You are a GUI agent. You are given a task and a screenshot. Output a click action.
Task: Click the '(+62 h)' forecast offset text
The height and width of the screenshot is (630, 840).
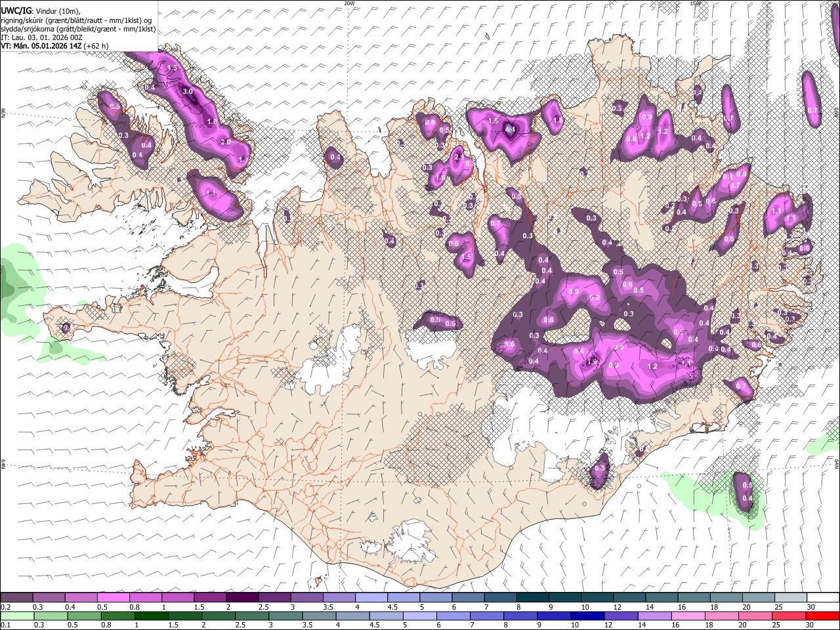click(x=96, y=46)
